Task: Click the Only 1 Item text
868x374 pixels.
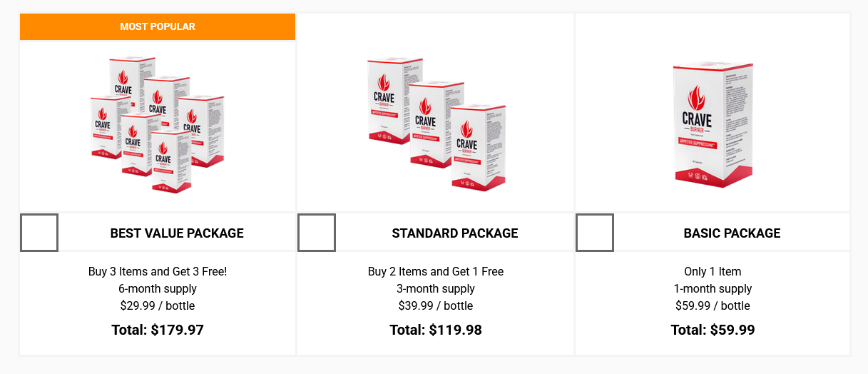Action: pyautogui.click(x=713, y=271)
